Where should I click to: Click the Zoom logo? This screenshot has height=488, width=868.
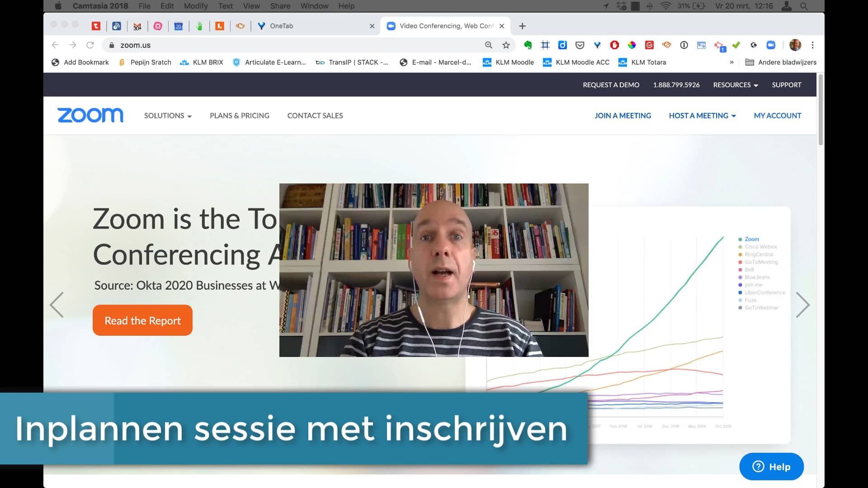pos(90,115)
